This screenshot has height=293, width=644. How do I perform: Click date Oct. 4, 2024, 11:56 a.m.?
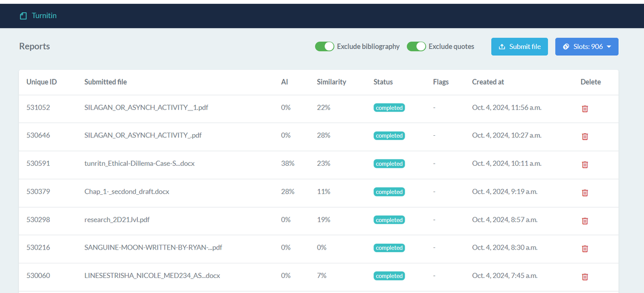(x=507, y=107)
